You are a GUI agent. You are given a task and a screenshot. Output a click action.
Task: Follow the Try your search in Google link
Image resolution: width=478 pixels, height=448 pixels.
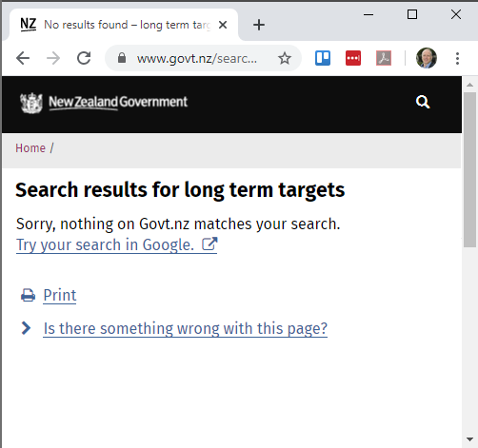(x=116, y=244)
